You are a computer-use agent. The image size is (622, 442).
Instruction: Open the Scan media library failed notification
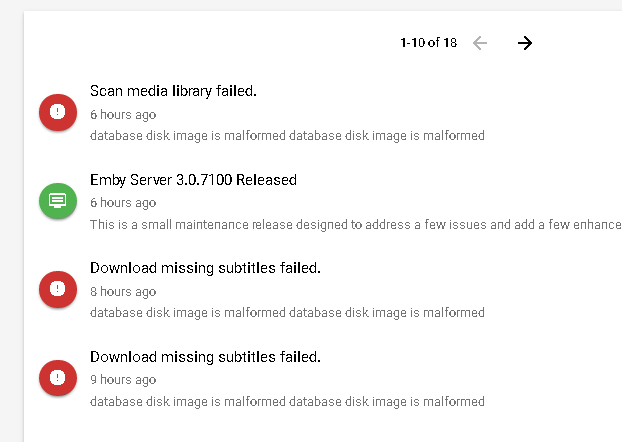[173, 91]
